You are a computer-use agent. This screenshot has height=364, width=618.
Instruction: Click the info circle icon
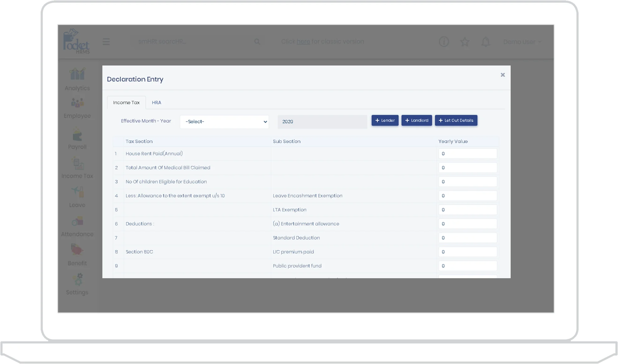(x=444, y=41)
